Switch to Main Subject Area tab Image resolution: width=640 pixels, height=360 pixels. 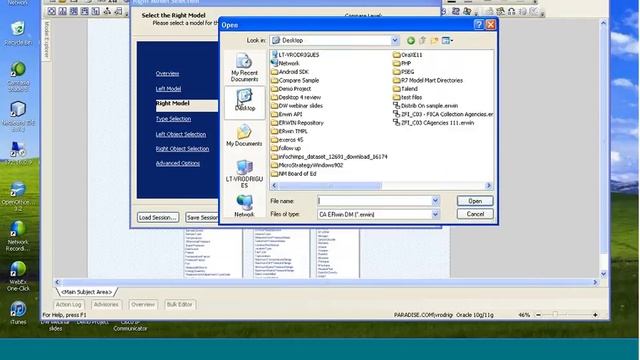pyautogui.click(x=87, y=292)
